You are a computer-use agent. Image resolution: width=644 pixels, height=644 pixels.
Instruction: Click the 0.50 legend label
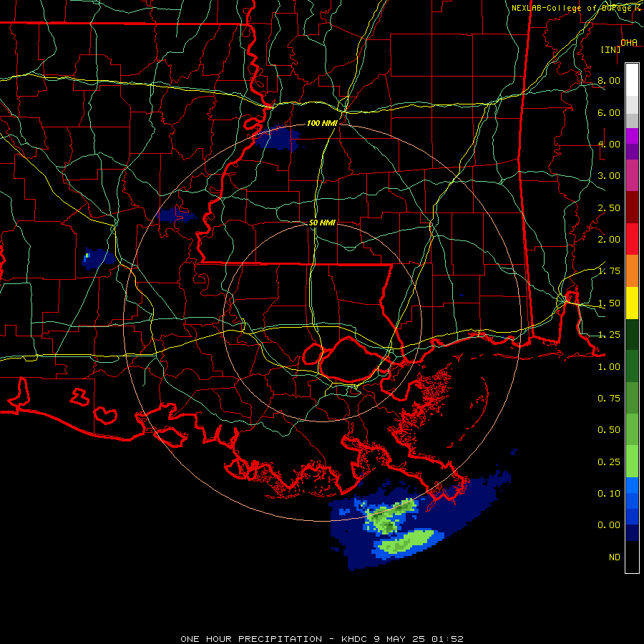coord(609,430)
